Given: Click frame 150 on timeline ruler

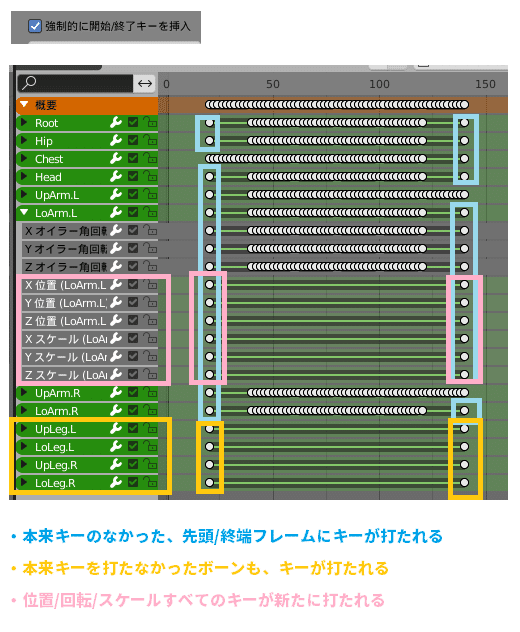Looking at the screenshot, I should pos(485,84).
